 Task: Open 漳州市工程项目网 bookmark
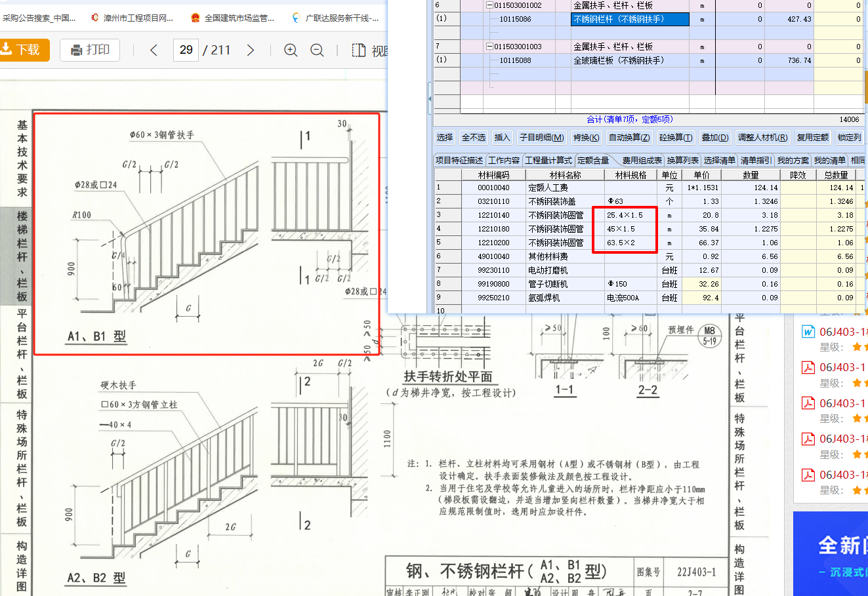pos(133,18)
